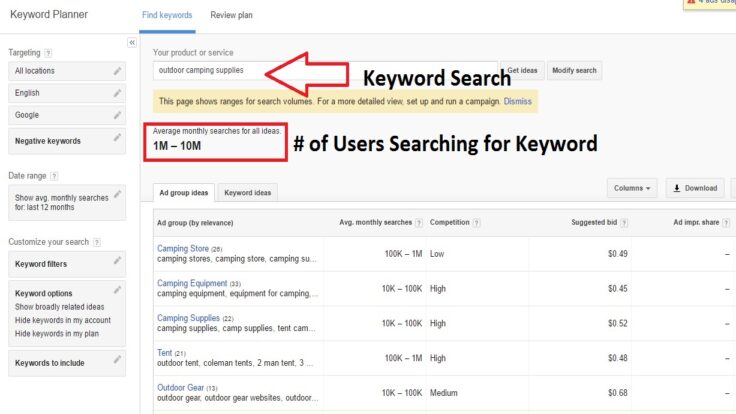Image resolution: width=736 pixels, height=414 pixels.
Task: Open the Columns dropdown
Action: tap(632, 187)
